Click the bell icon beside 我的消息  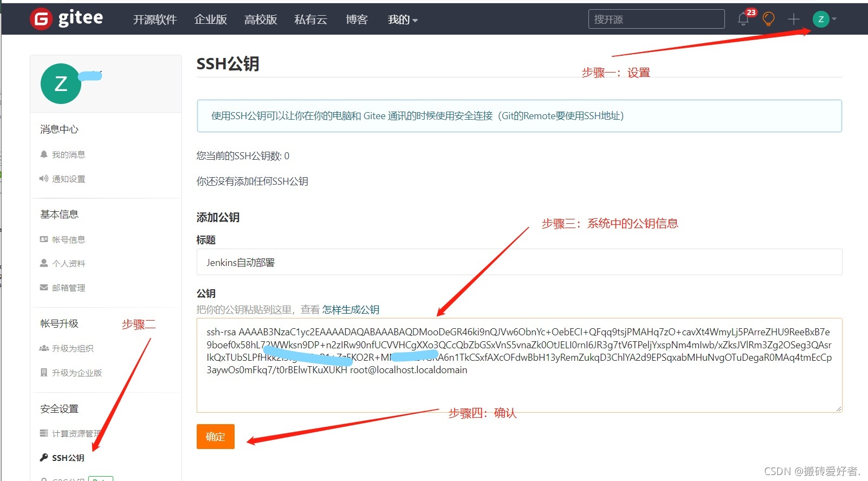coord(44,154)
